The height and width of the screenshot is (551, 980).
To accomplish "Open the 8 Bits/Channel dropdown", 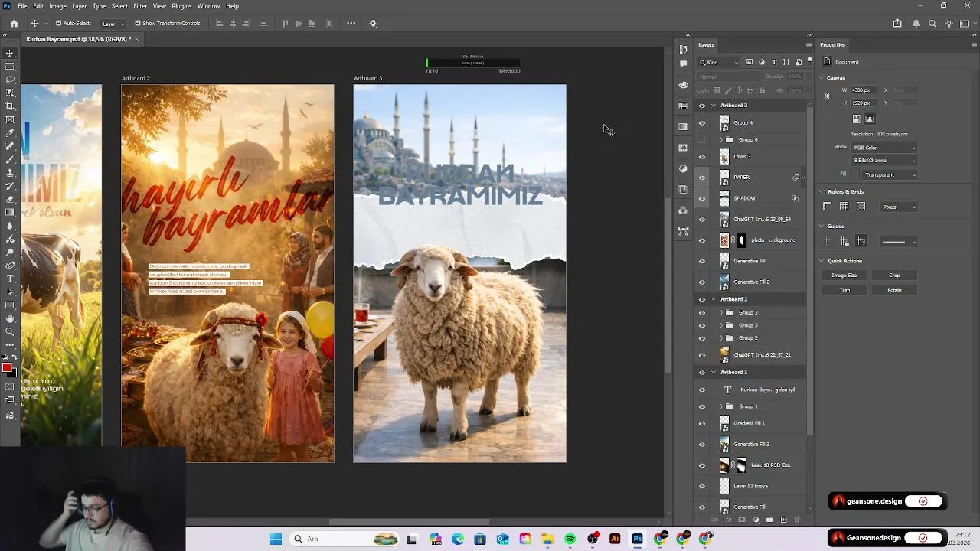I will [884, 160].
